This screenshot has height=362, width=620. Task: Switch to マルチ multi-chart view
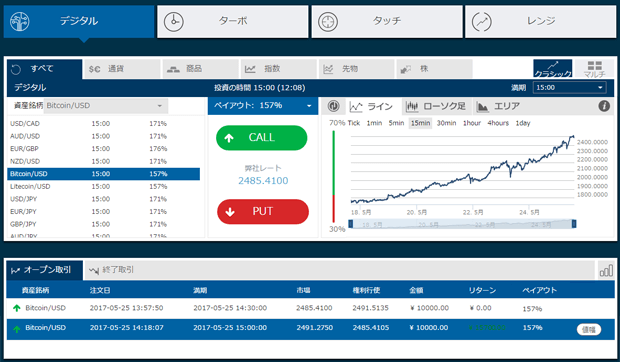[x=594, y=69]
